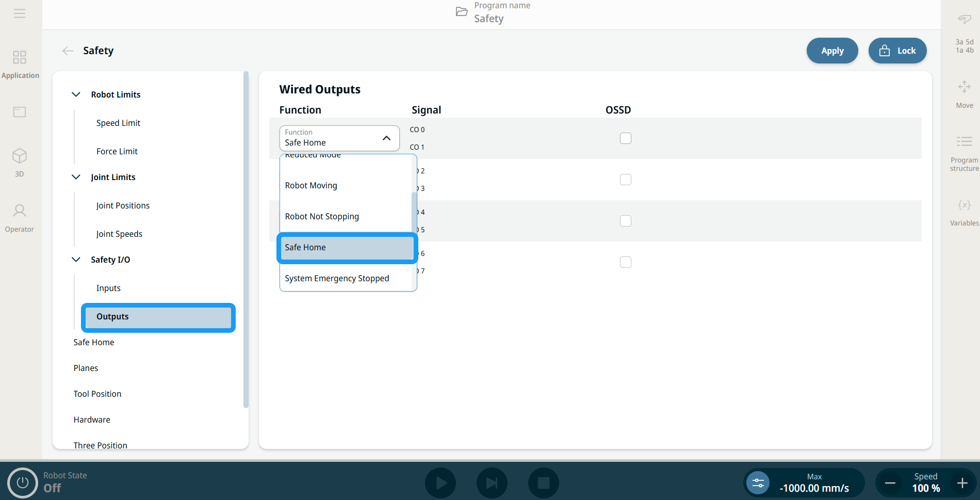Click the Lock button
The width and height of the screenshot is (980, 500).
(897, 51)
